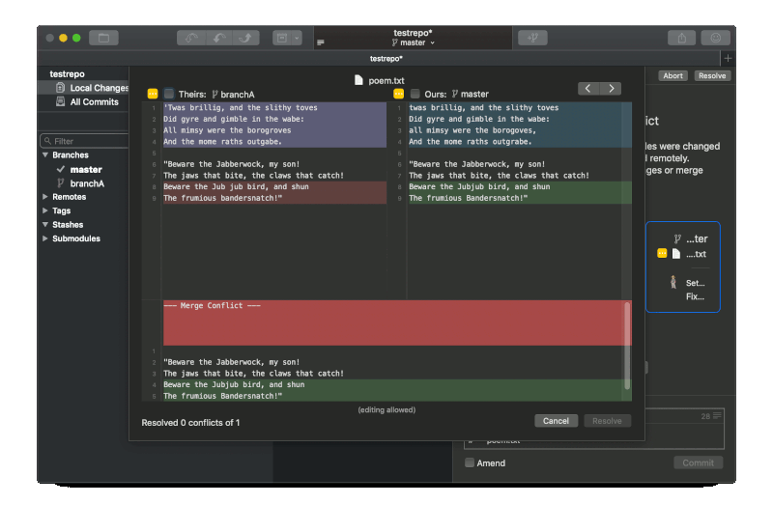Go to previous conflict with left arrow

[x=588, y=88]
